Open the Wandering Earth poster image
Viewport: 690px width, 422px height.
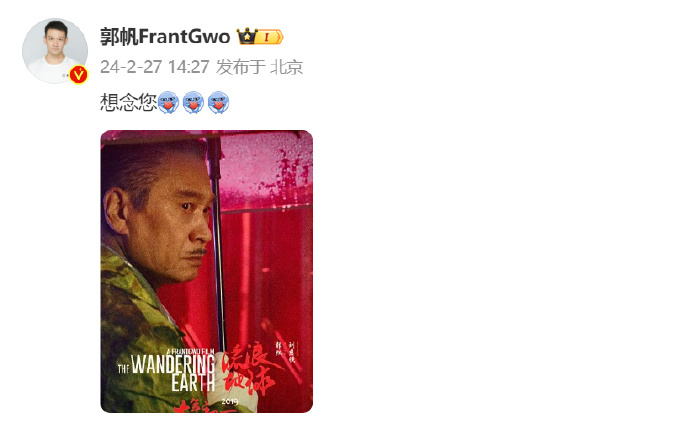coord(206,271)
